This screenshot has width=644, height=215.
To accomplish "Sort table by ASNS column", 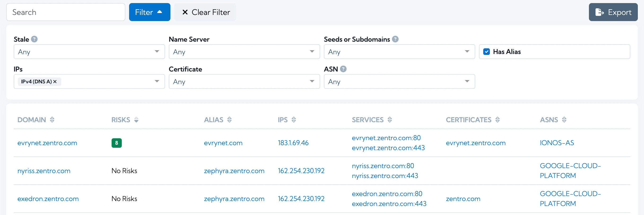I will (564, 120).
